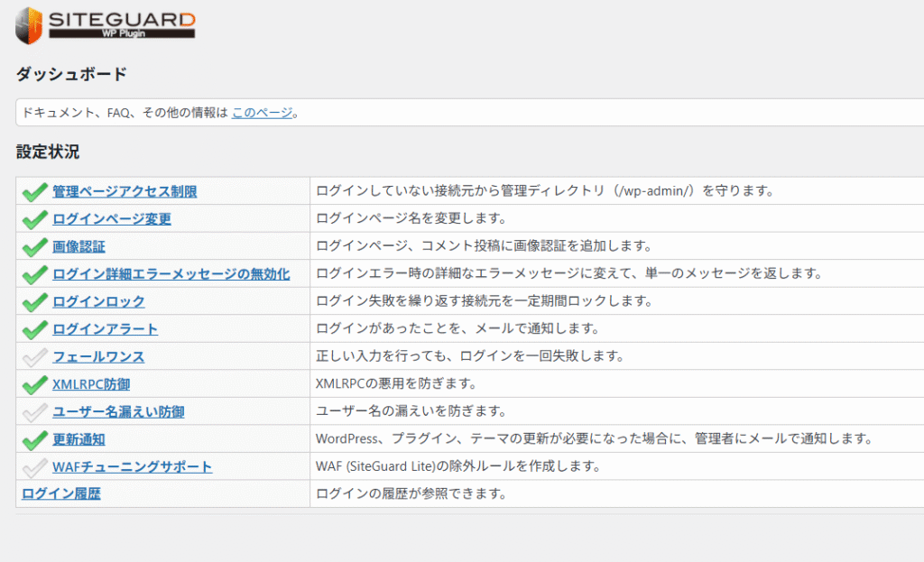Screen dimensions: 924x562
Task: Go to 画像認証 settings
Action: tap(79, 247)
